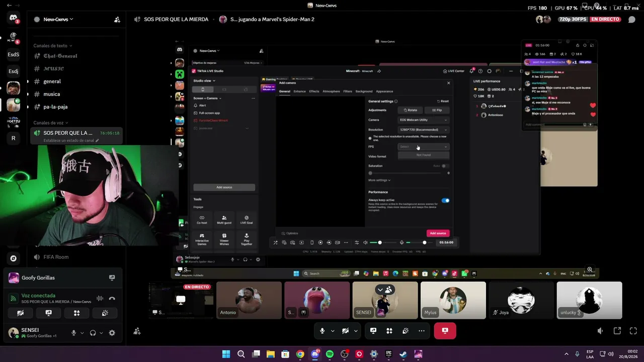Screen dimensions: 644x362
Task: Open the server with the R icon
Action: coord(14,138)
